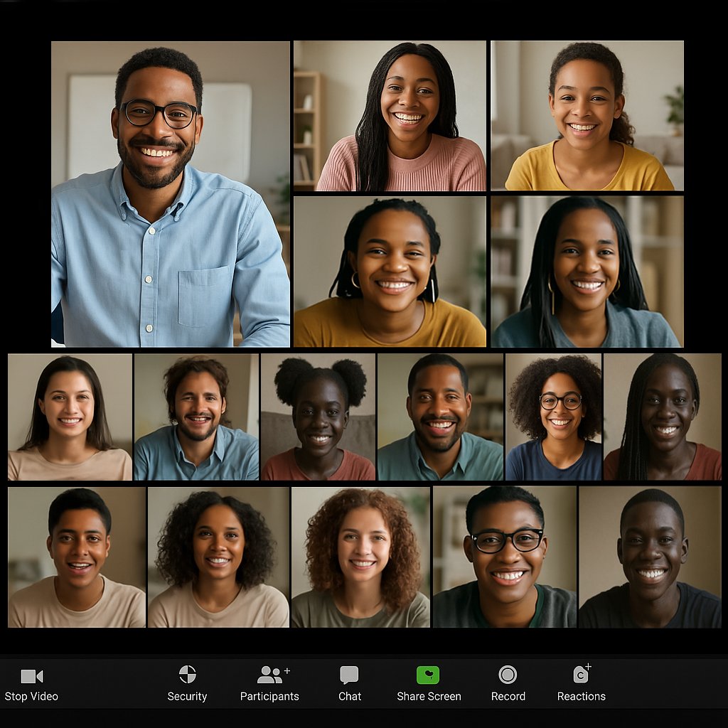This screenshot has width=728, height=728.
Task: Click the Participants label
Action: coord(269,697)
